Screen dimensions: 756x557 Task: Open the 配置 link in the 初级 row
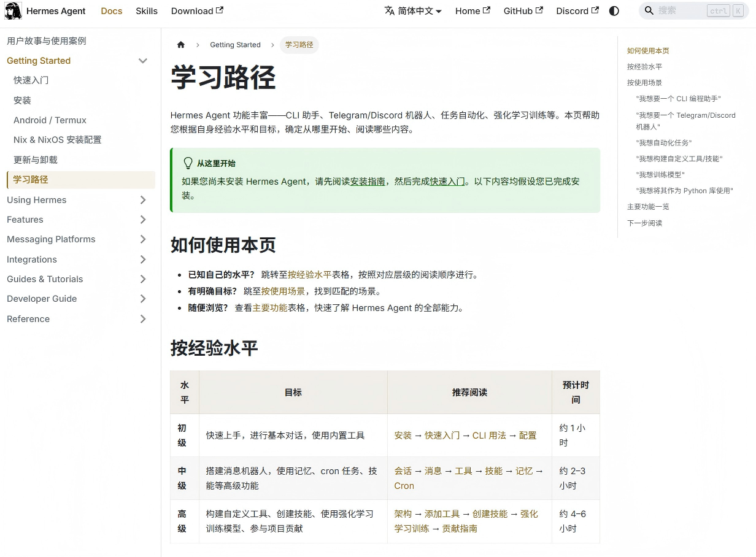pyautogui.click(x=528, y=436)
